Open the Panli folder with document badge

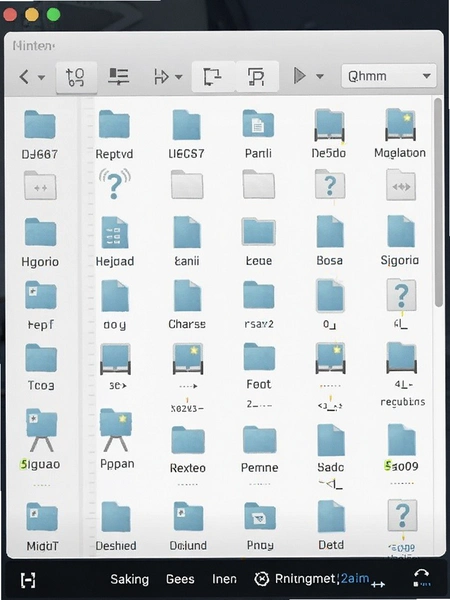(258, 124)
